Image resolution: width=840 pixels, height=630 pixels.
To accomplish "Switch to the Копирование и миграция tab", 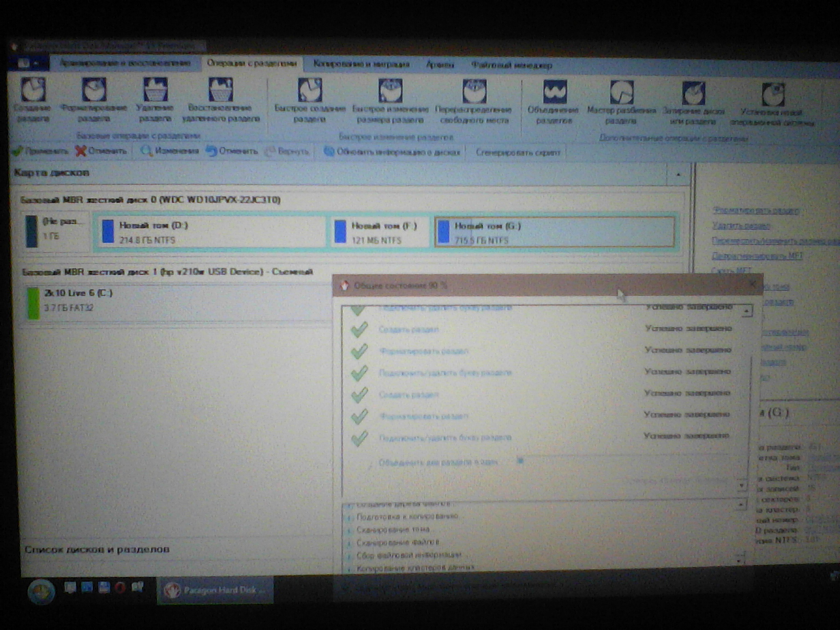I will coord(361,64).
